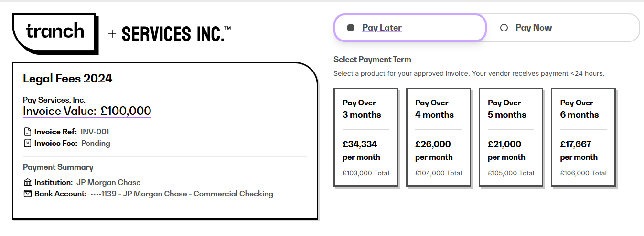This screenshot has height=236, width=644.
Task: Select the Pay Now radio button
Action: (x=504, y=28)
